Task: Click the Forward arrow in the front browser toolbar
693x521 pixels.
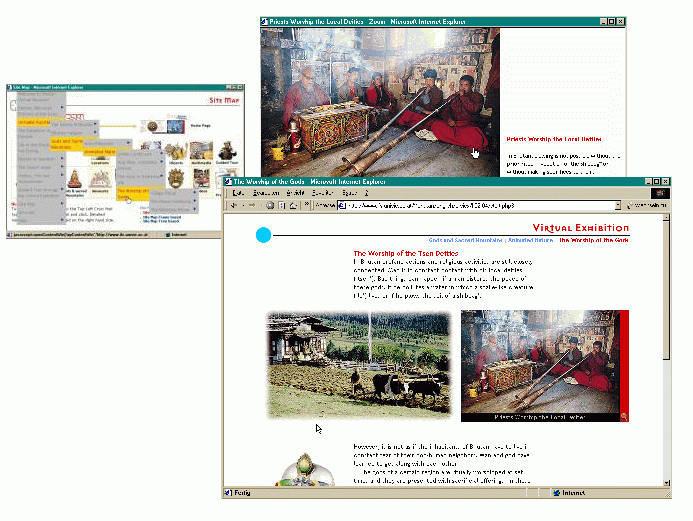Action: coord(252,205)
